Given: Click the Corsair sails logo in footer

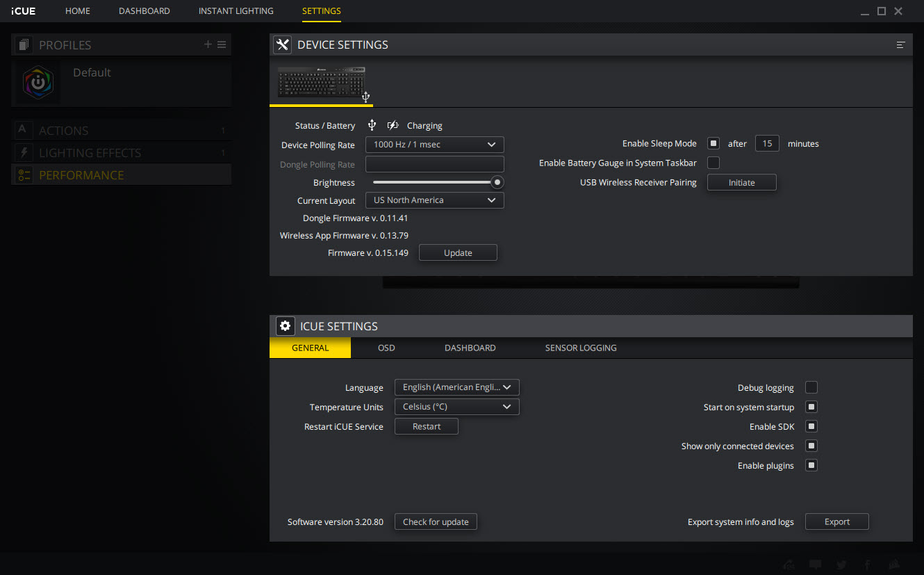Looking at the screenshot, I should click(895, 565).
